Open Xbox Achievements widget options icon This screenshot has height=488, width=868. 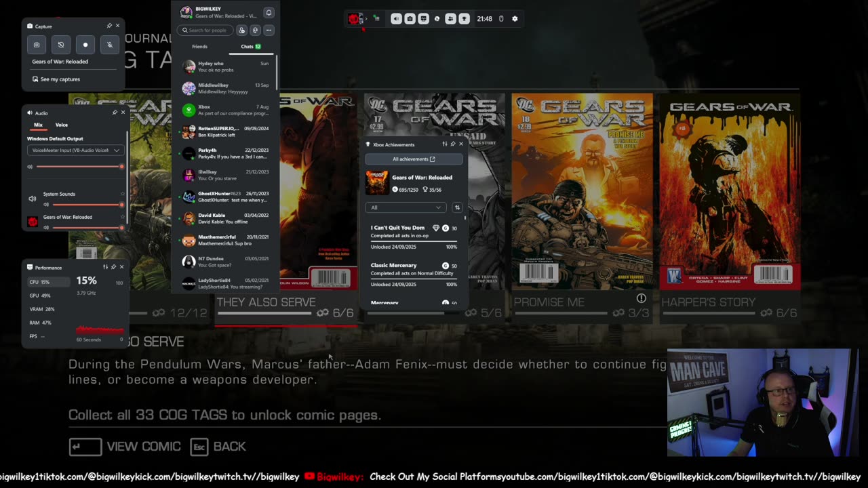click(x=445, y=144)
